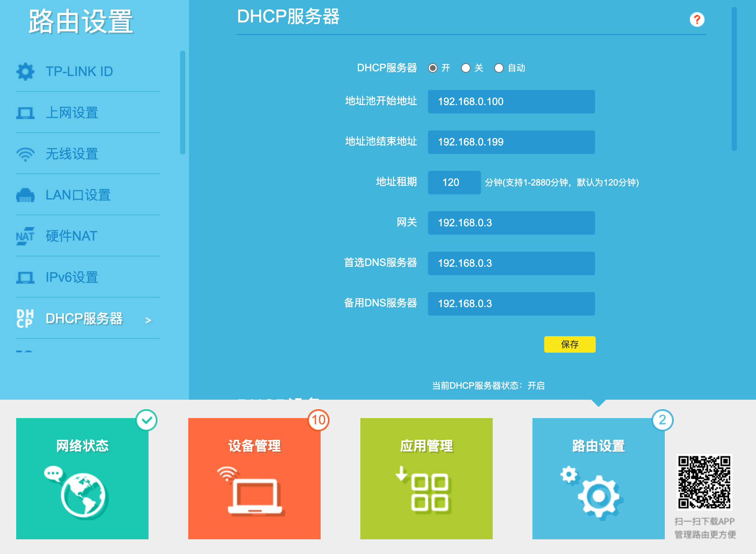Click the IPv6 settings laptop icon
The width and height of the screenshot is (756, 554).
(x=25, y=277)
